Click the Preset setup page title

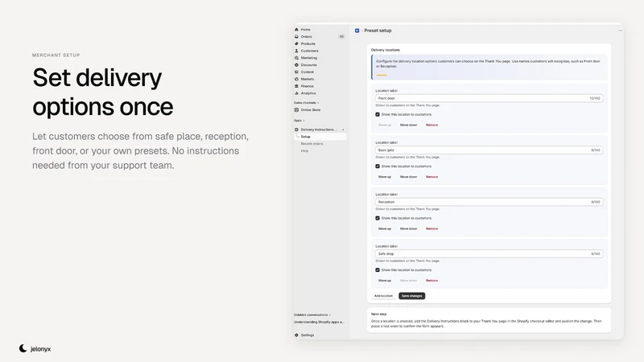378,31
